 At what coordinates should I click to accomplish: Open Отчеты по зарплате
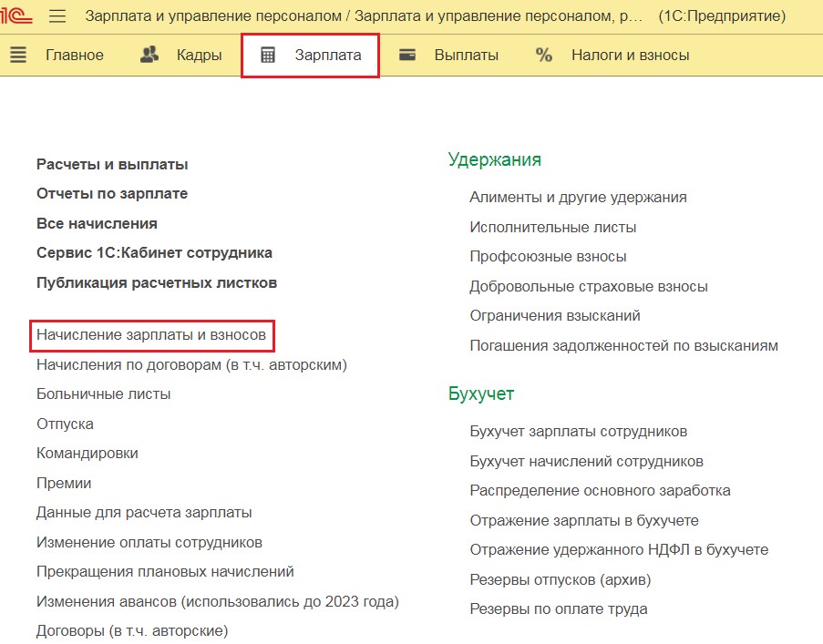pyautogui.click(x=112, y=193)
